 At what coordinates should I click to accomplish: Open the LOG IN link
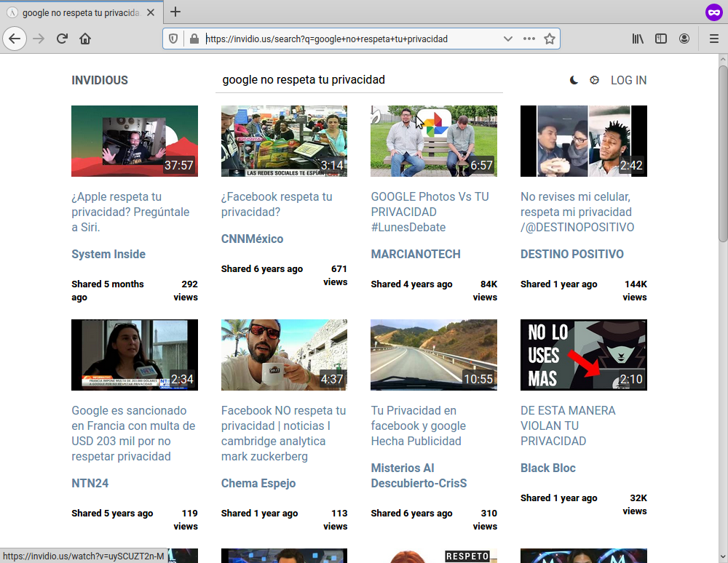[628, 80]
